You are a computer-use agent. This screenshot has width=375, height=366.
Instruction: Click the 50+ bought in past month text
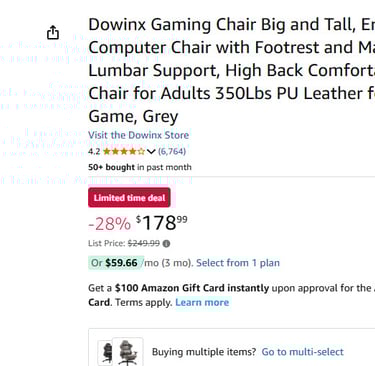pyautogui.click(x=140, y=167)
